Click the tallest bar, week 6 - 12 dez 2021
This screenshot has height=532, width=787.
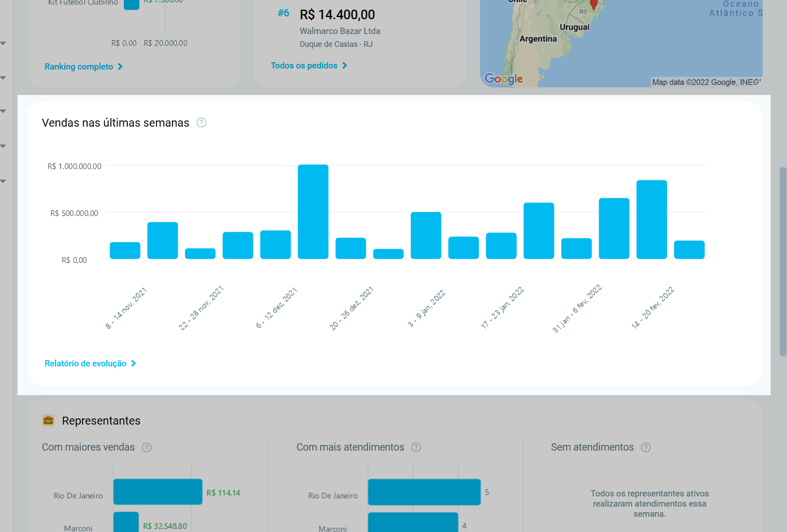[313, 211]
